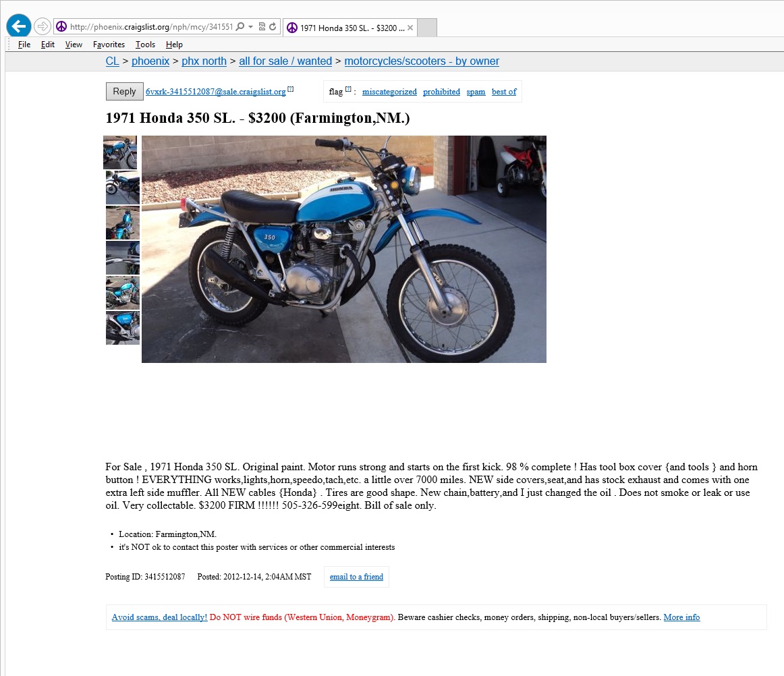The image size is (784, 676).
Task: Open the Favorites menu
Action: click(x=109, y=45)
